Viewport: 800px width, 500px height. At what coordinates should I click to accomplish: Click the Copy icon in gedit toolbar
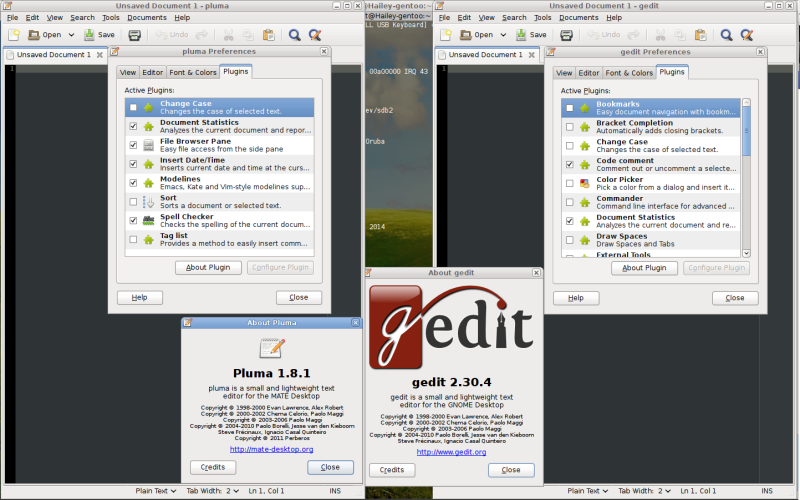pos(680,35)
